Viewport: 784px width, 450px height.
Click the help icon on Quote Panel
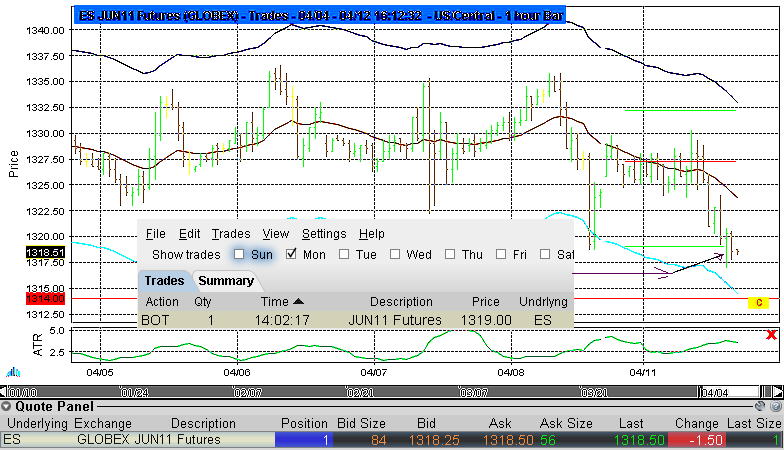tap(776, 406)
